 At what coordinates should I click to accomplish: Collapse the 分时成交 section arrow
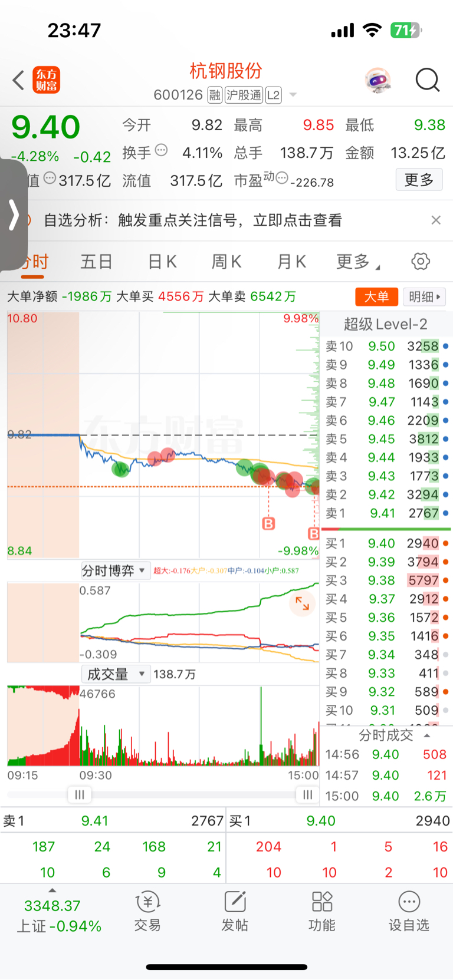[x=427, y=735]
